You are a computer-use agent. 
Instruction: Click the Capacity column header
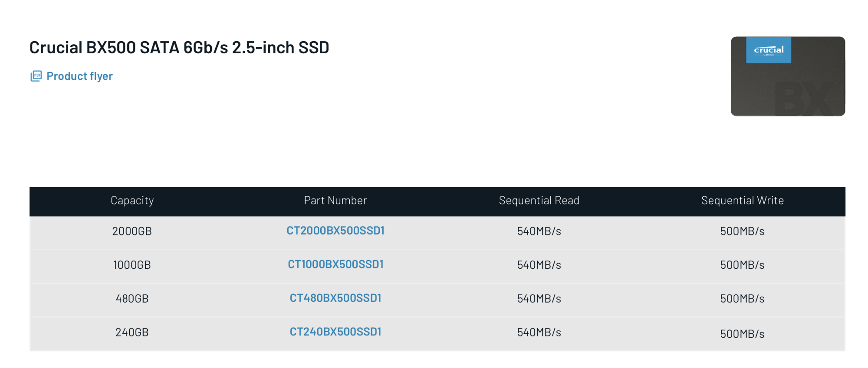(132, 200)
